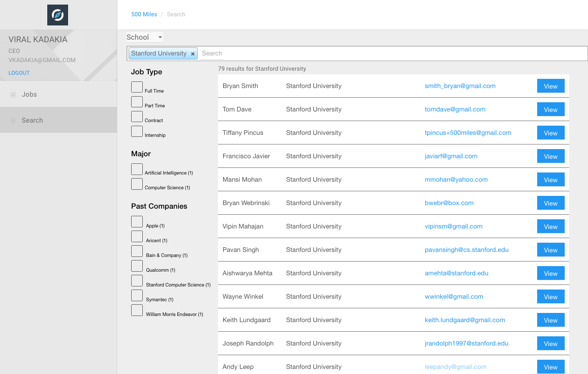Open View for Keith Lundgaard
Viewport: 588px width, 374px height.
[x=550, y=321]
